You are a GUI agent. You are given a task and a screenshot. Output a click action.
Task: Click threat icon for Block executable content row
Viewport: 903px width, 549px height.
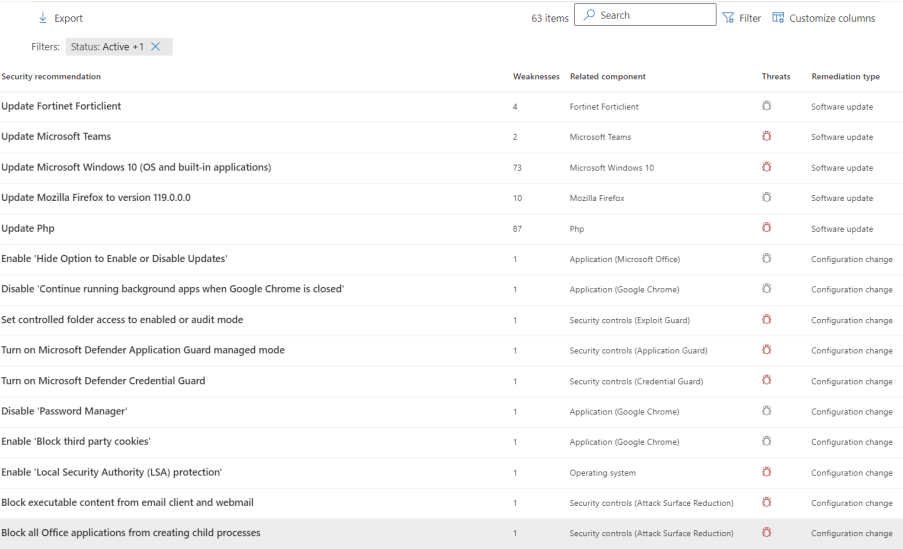point(767,502)
